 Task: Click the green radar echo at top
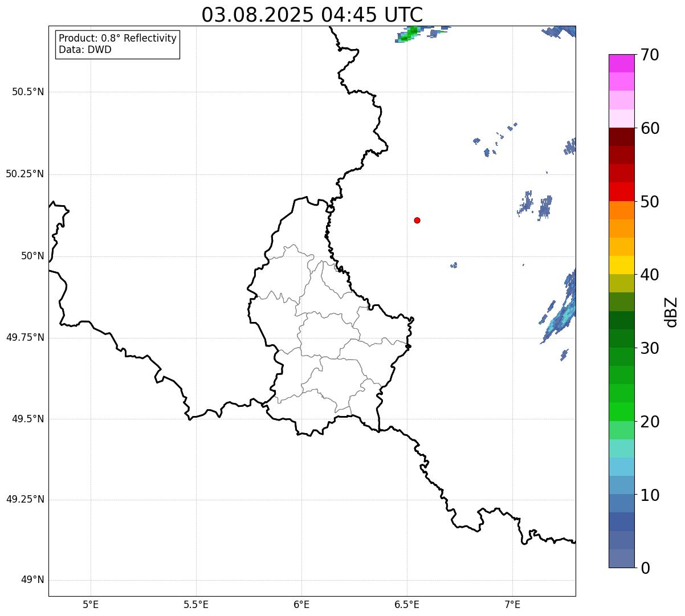pyautogui.click(x=409, y=34)
